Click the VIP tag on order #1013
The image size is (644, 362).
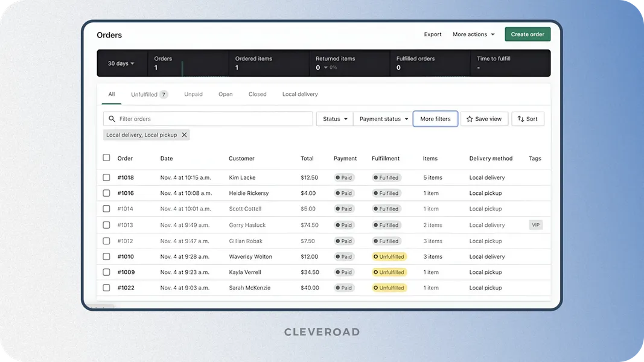[x=535, y=224]
